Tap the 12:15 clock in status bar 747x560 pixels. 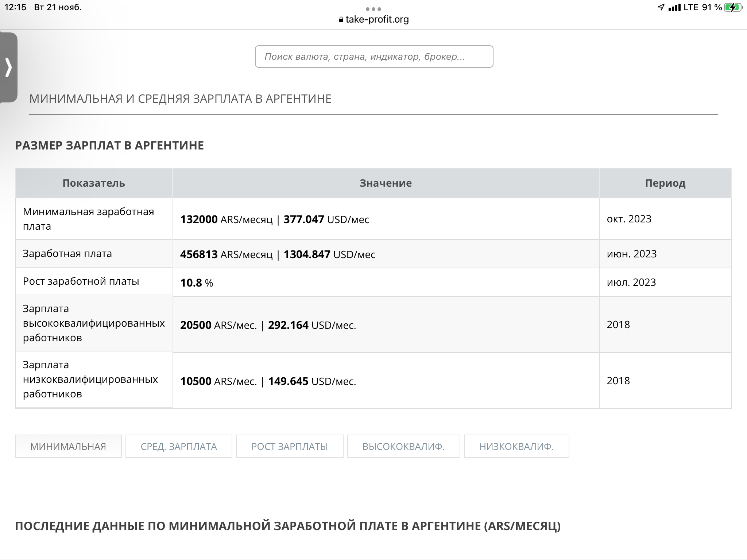pyautogui.click(x=15, y=7)
